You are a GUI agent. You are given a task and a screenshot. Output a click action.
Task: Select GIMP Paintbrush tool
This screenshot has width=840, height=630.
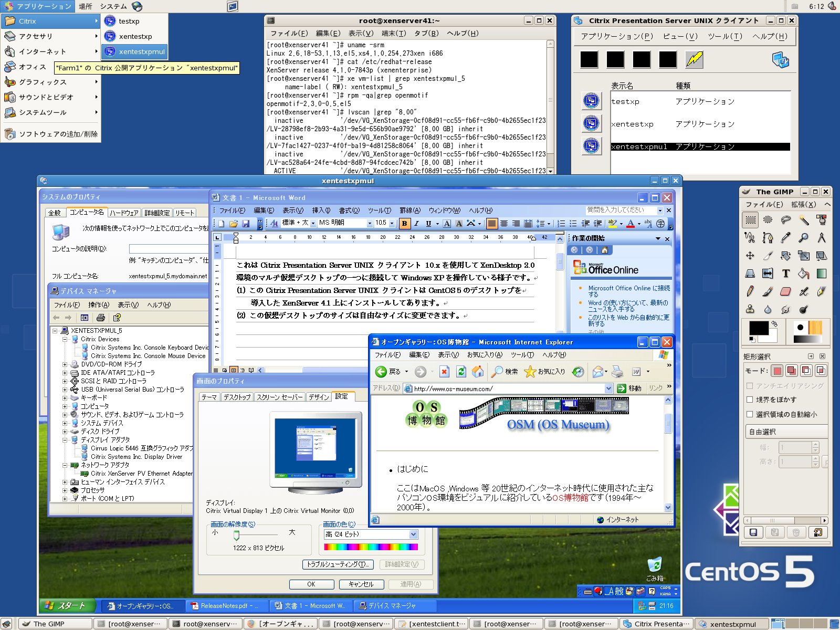pyautogui.click(x=768, y=291)
